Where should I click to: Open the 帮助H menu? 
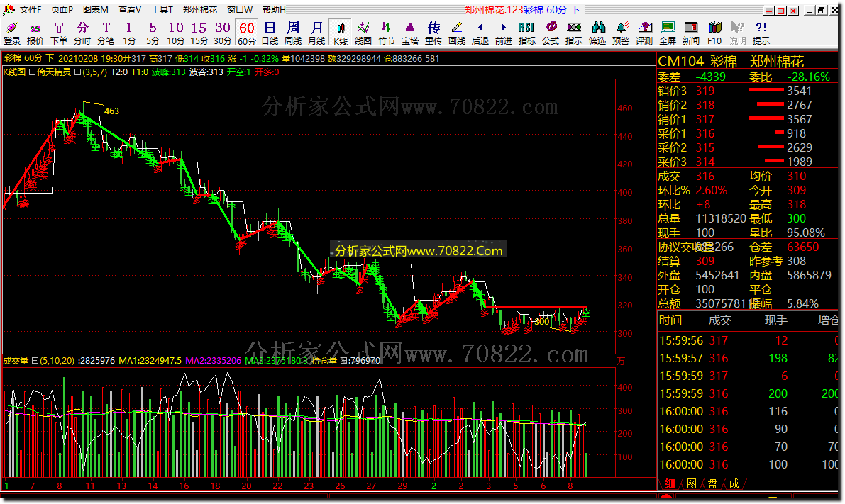click(275, 10)
